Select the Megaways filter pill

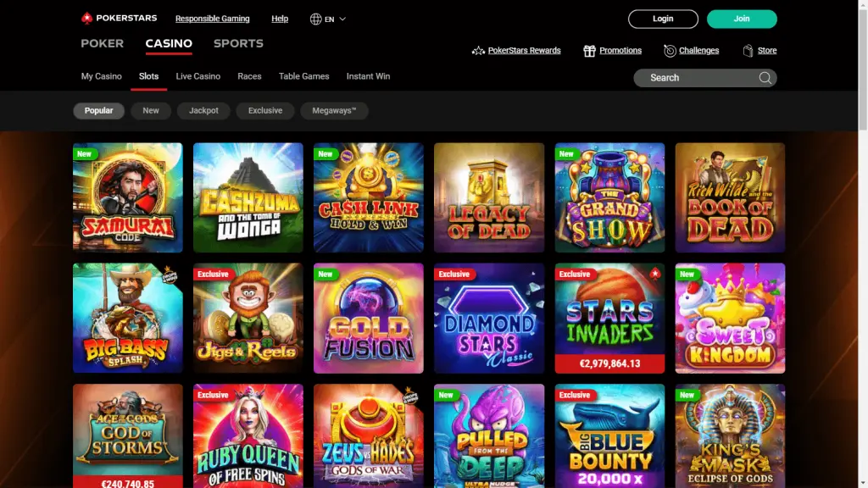point(334,111)
